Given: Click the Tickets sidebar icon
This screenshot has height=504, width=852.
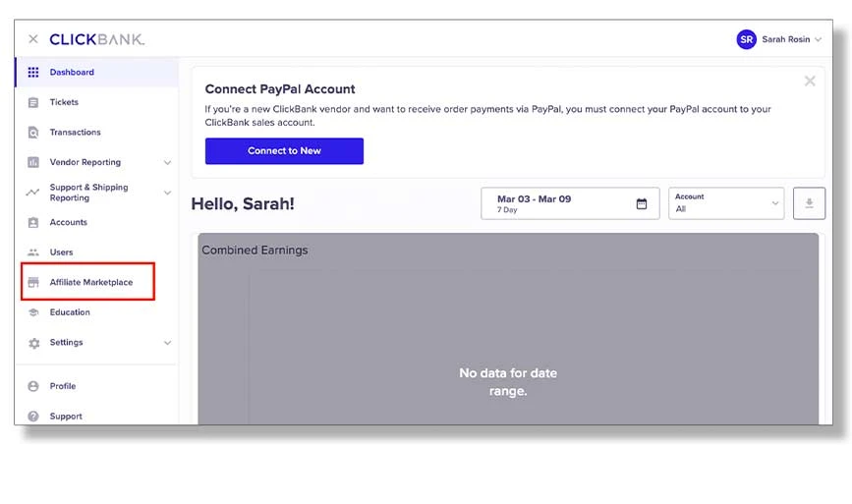Looking at the screenshot, I should tap(33, 102).
